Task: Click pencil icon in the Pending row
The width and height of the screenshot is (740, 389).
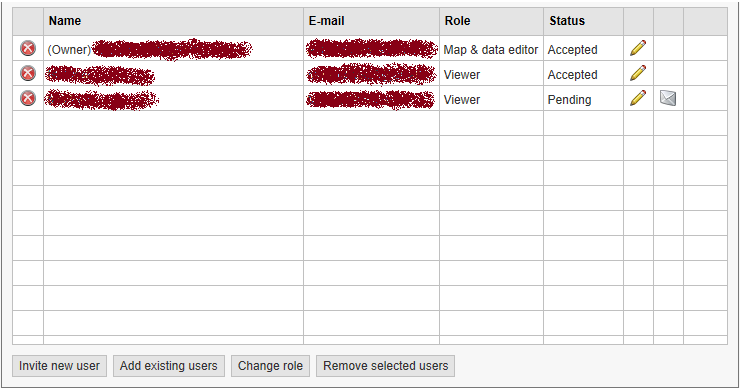Action: [638, 98]
